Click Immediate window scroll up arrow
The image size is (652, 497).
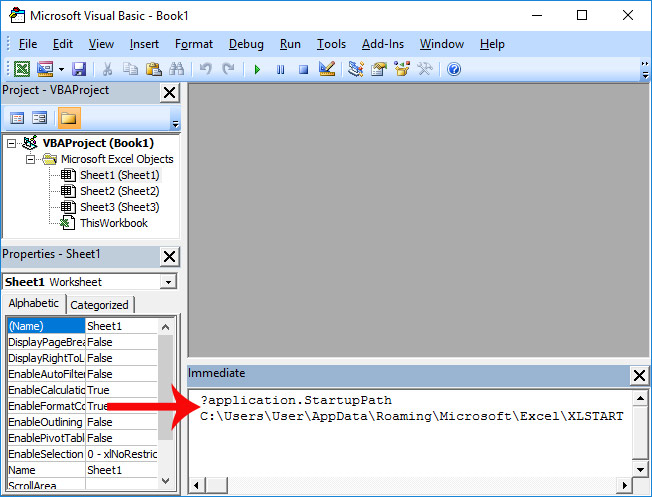point(640,398)
